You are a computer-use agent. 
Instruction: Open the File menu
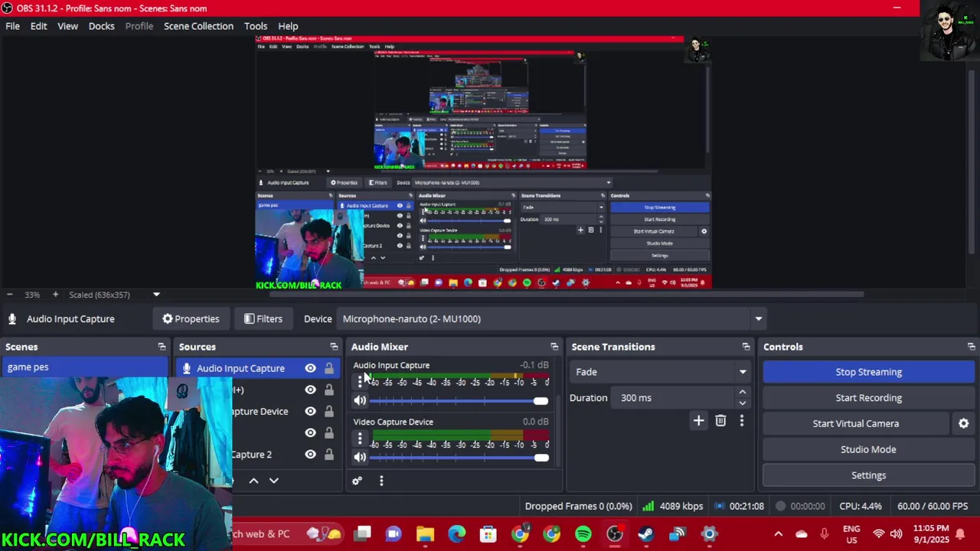pos(13,26)
